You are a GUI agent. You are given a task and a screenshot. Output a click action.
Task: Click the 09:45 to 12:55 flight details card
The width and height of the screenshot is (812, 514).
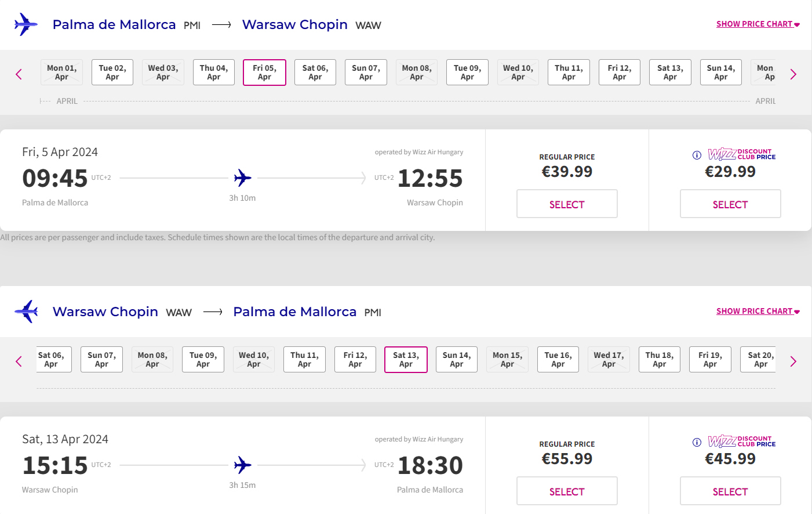242,180
